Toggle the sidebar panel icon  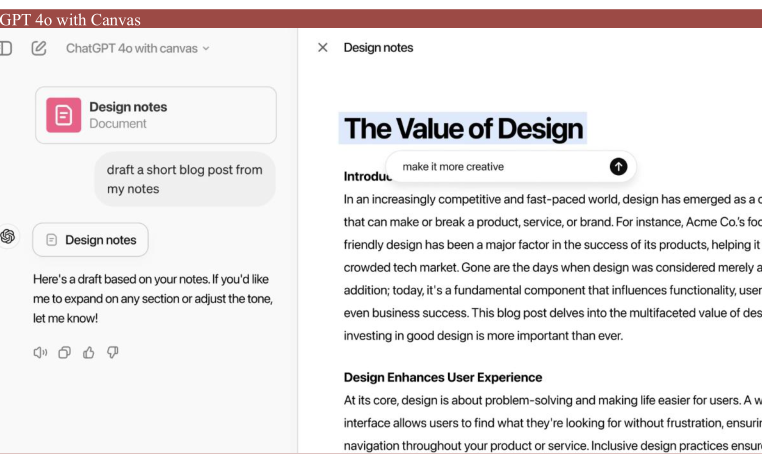coord(5,48)
